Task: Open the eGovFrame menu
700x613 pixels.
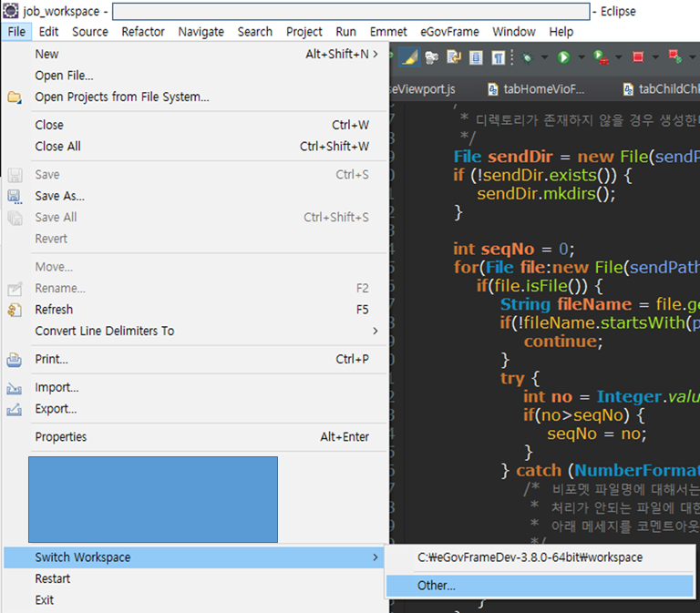Action: pos(449,32)
